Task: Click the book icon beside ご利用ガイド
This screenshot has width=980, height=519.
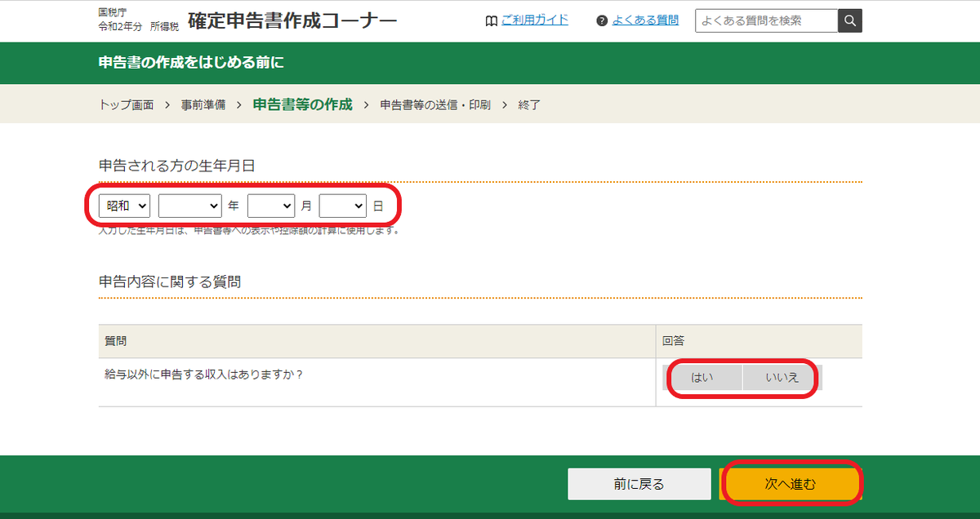Action: click(491, 20)
